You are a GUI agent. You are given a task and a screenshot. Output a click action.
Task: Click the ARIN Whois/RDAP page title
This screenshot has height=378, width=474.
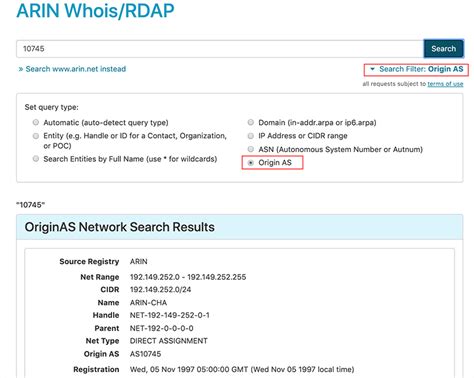95,10
